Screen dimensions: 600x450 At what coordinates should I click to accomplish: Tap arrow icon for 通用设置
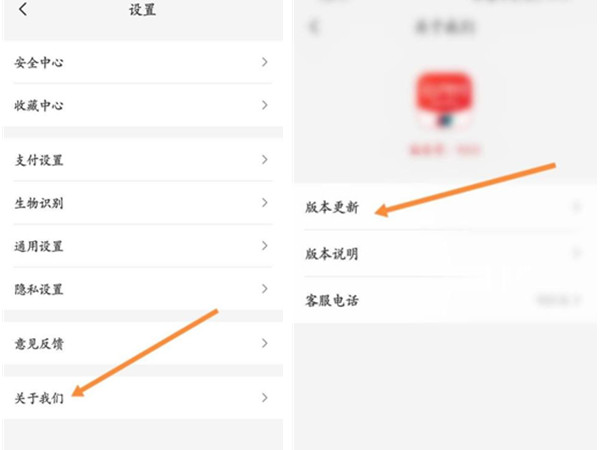tap(264, 246)
